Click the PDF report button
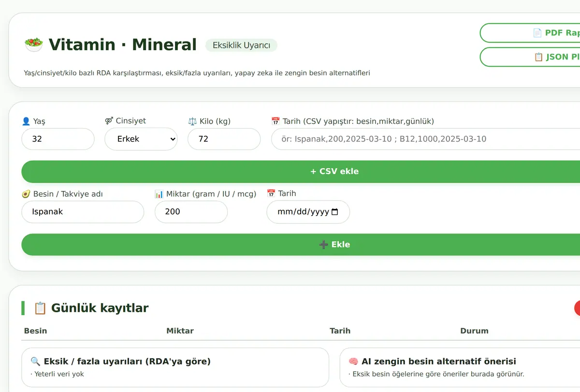This screenshot has width=580, height=392. click(530, 33)
